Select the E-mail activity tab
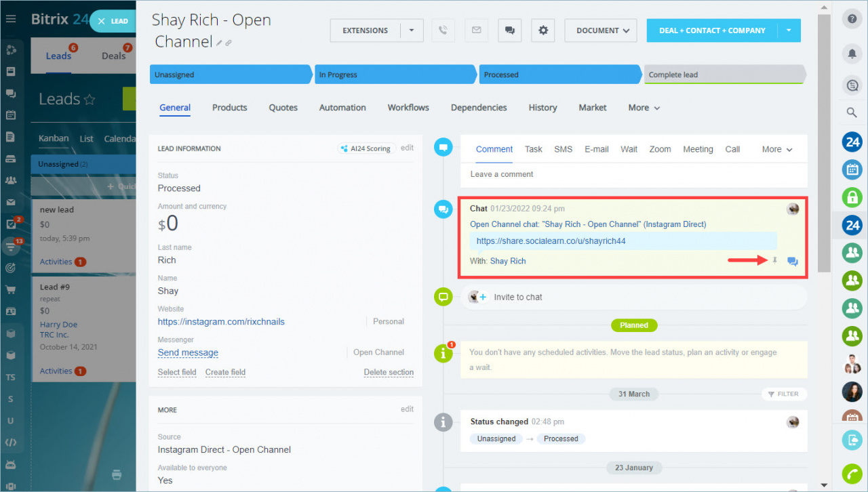 coord(597,149)
